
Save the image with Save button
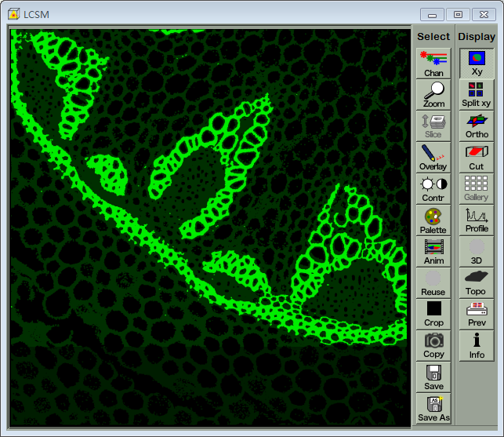433,377
